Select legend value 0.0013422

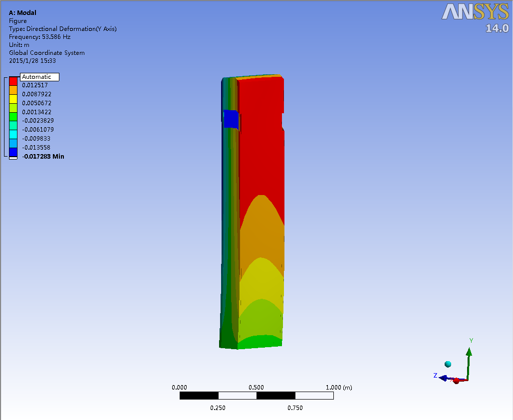(x=36, y=112)
